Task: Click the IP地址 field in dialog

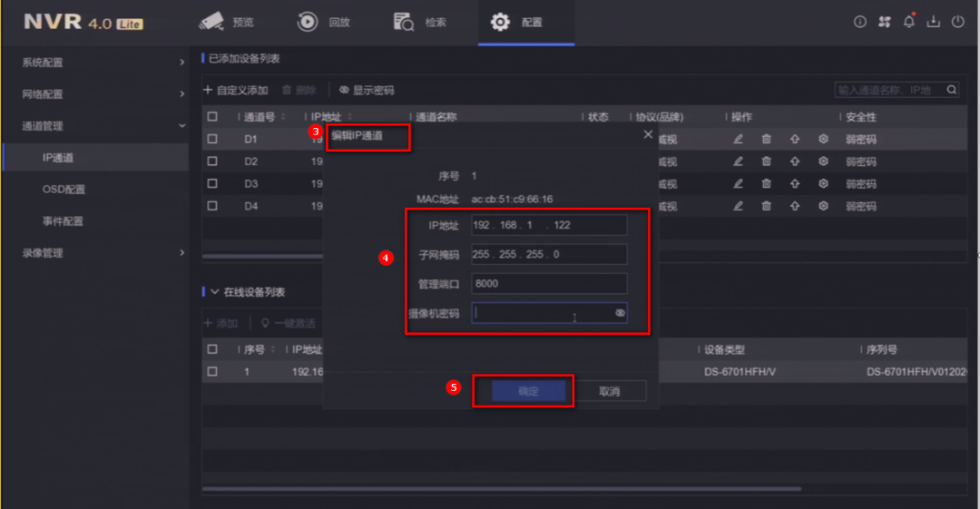Action: [x=549, y=225]
